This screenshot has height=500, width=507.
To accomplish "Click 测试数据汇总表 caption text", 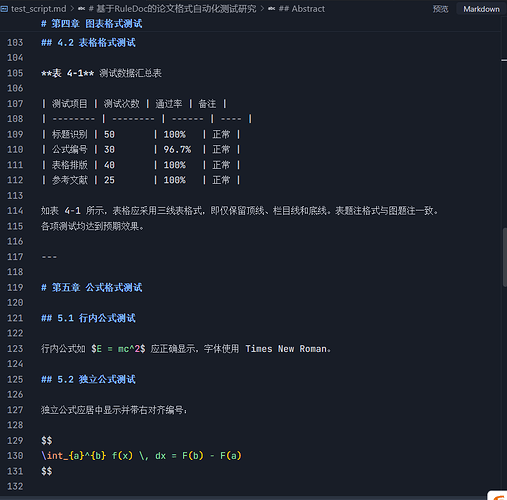I will (130, 73).
